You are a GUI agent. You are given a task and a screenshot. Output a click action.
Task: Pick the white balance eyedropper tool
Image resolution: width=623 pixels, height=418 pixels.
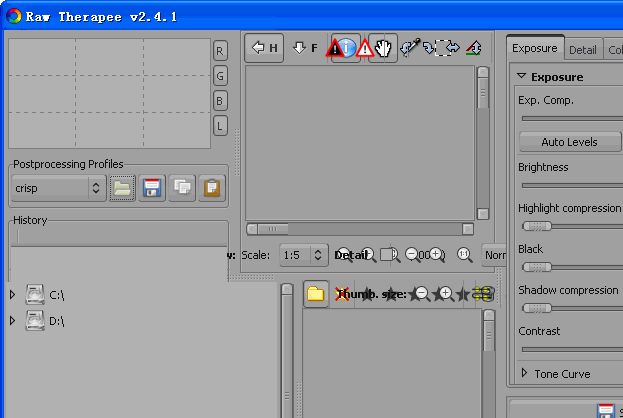tap(410, 48)
